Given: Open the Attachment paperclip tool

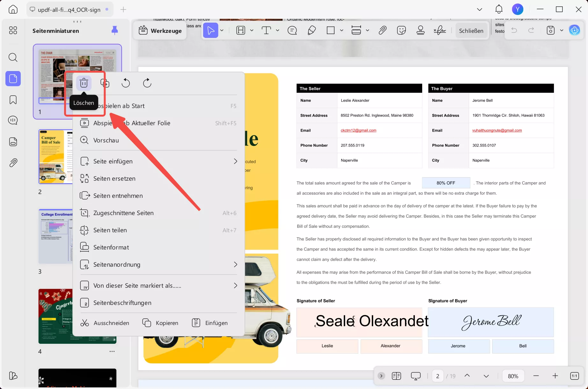Looking at the screenshot, I should 382,30.
